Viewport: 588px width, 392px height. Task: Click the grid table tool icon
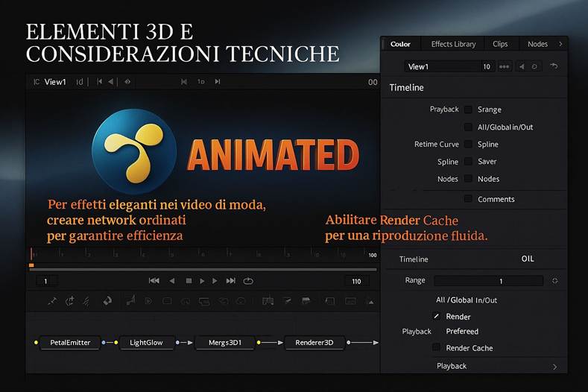tap(268, 301)
